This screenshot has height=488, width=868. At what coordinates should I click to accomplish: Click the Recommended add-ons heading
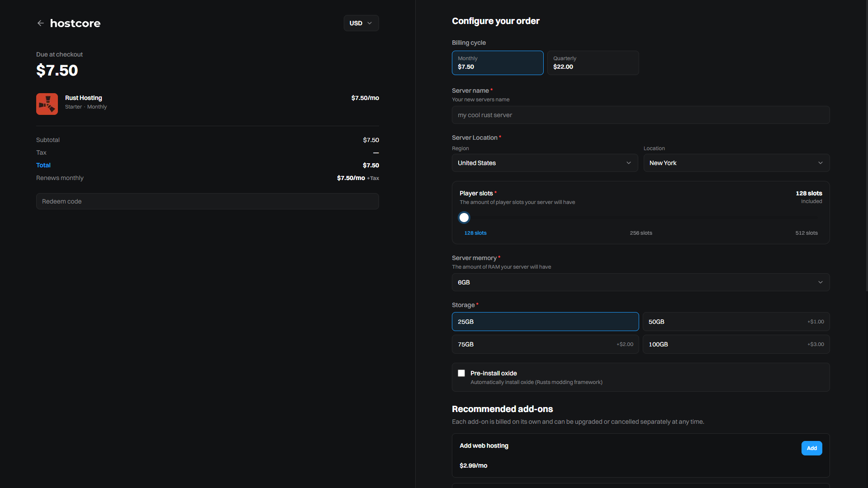click(x=502, y=409)
